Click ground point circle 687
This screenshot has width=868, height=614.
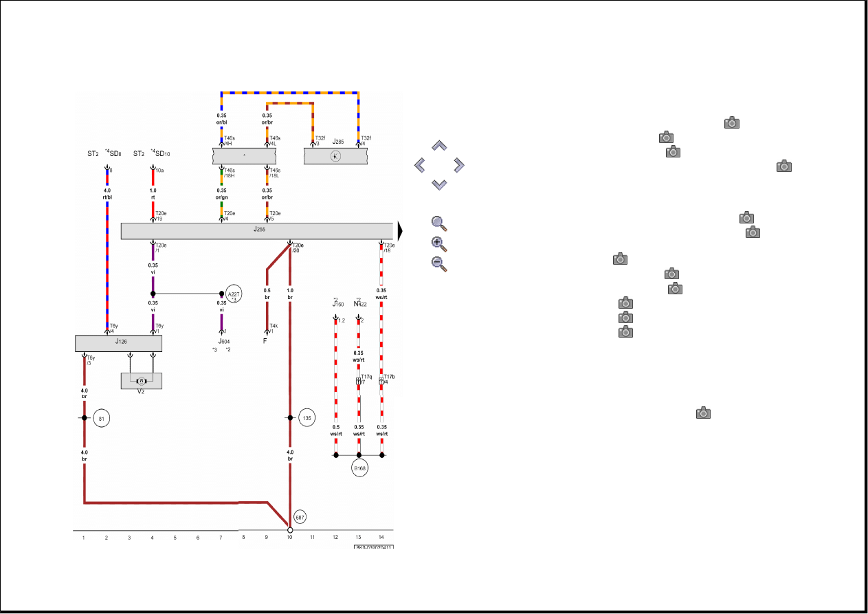point(300,517)
